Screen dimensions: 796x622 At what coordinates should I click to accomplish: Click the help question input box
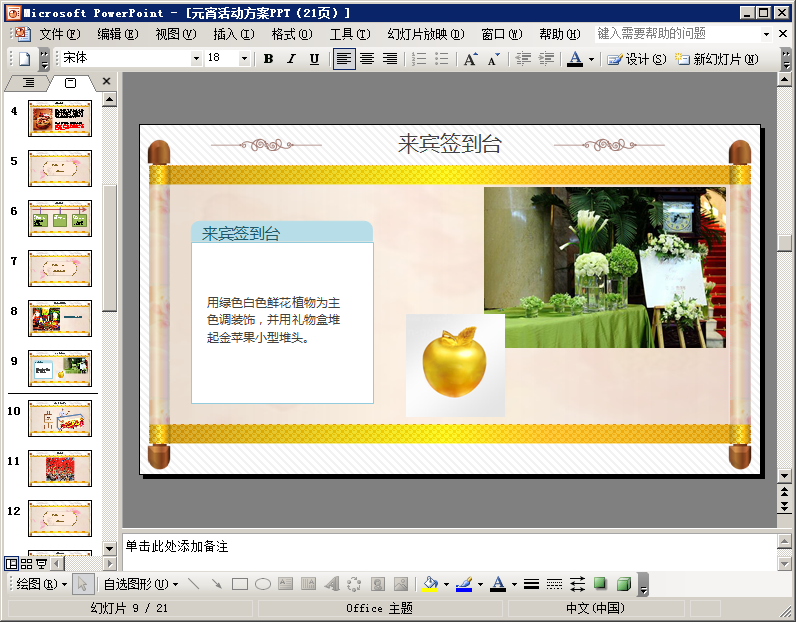coord(678,34)
